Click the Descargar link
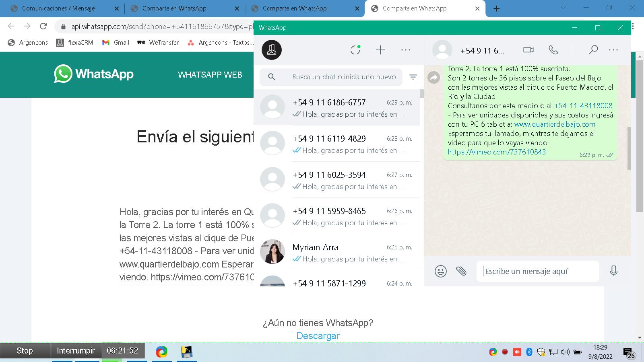This screenshot has height=362, width=644. 318,336
